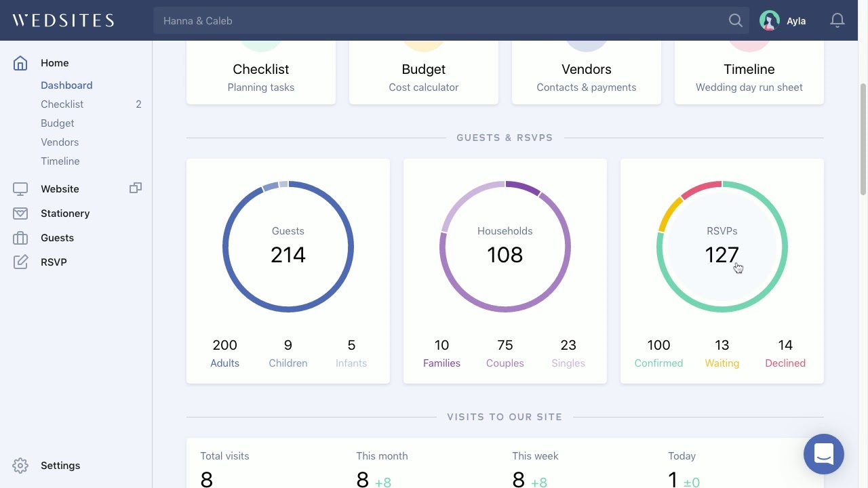Open website preview in new window icon
Screen dimensions: 868x488
[x=136, y=188]
